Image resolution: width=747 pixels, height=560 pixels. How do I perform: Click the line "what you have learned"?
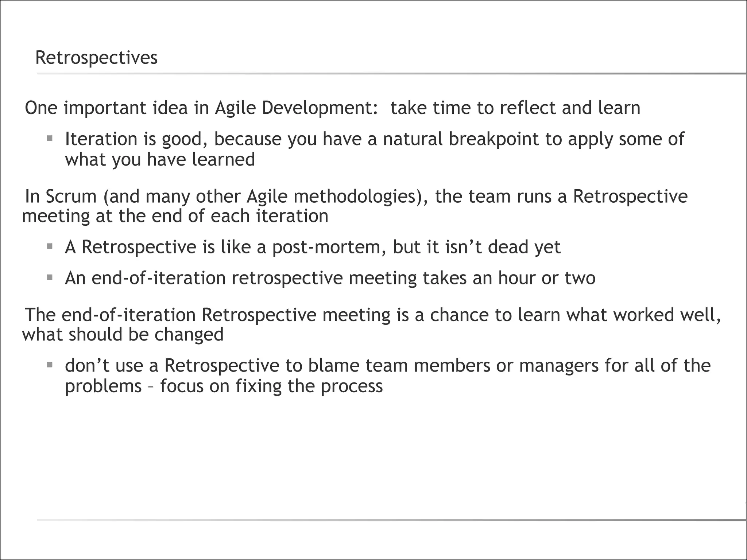(x=160, y=160)
